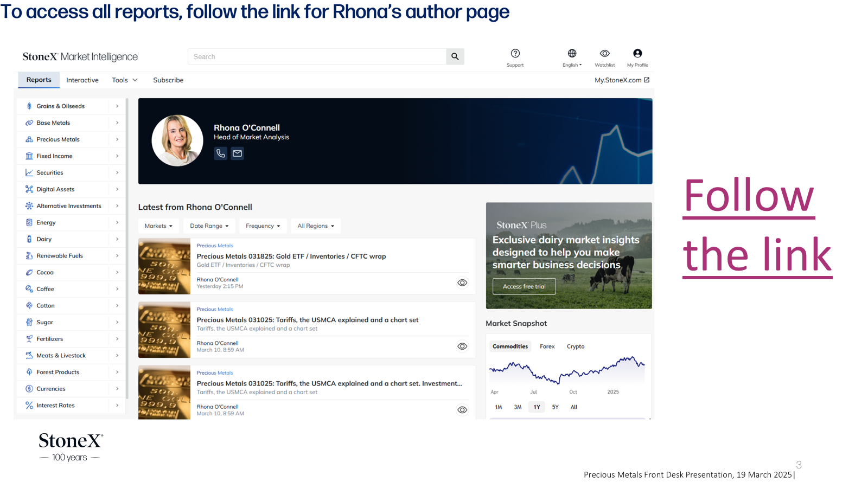Open the All Regions filter dropdown

(x=316, y=226)
